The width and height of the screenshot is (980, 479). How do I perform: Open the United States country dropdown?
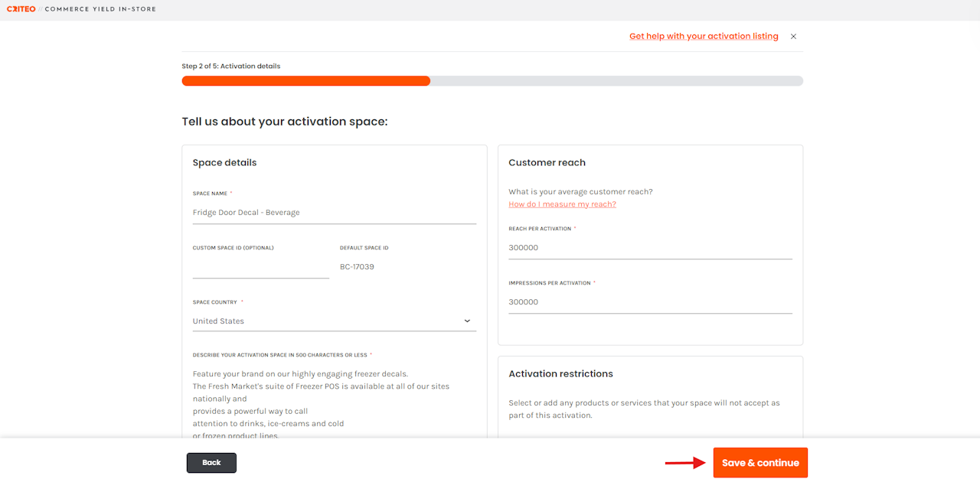point(334,321)
